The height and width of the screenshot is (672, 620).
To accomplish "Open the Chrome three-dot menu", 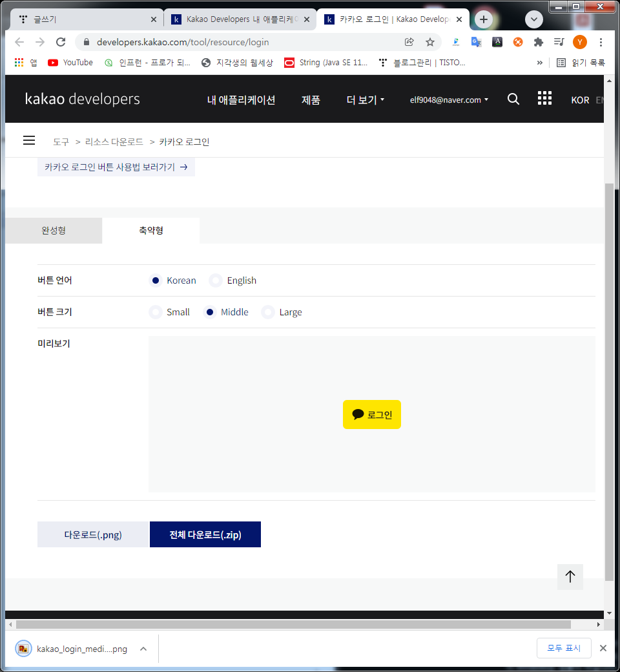I will tap(601, 42).
